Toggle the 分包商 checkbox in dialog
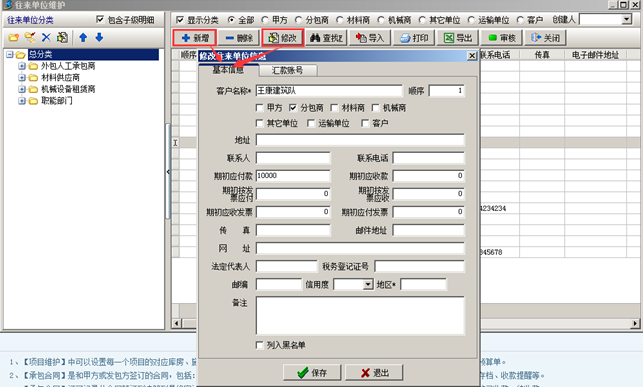 click(293, 108)
